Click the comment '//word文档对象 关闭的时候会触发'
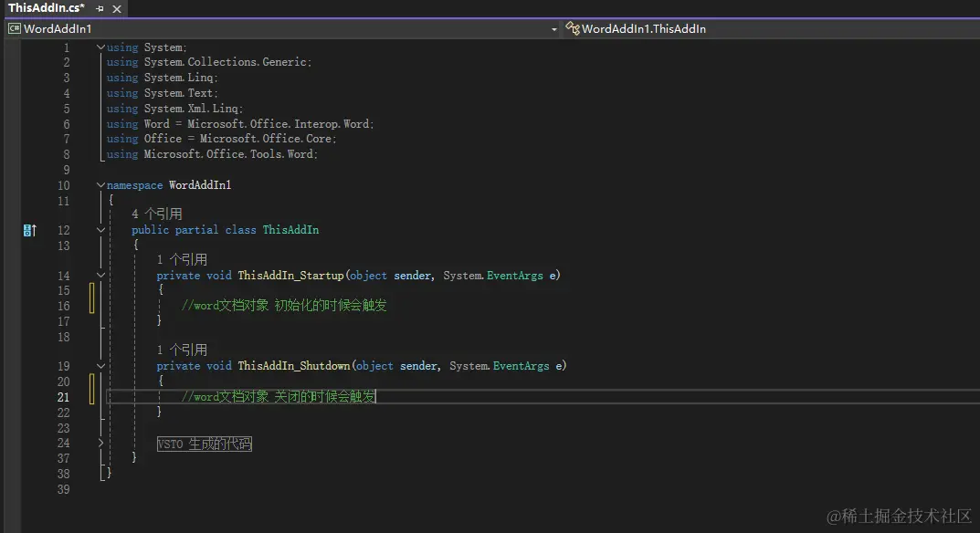This screenshot has width=980, height=533. click(279, 397)
